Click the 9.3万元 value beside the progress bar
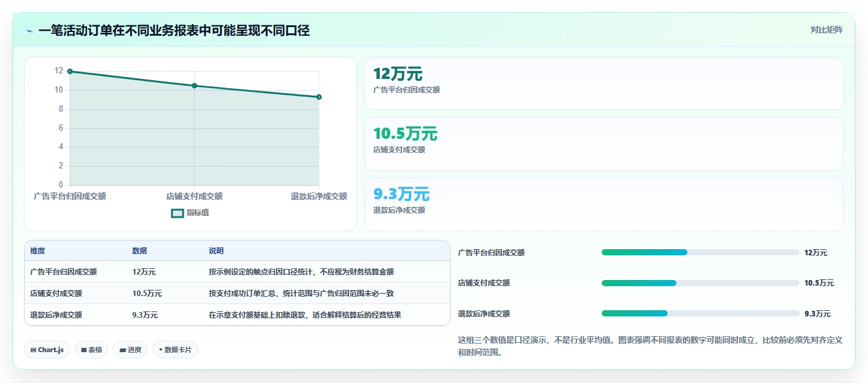The image size is (868, 383). [x=817, y=313]
